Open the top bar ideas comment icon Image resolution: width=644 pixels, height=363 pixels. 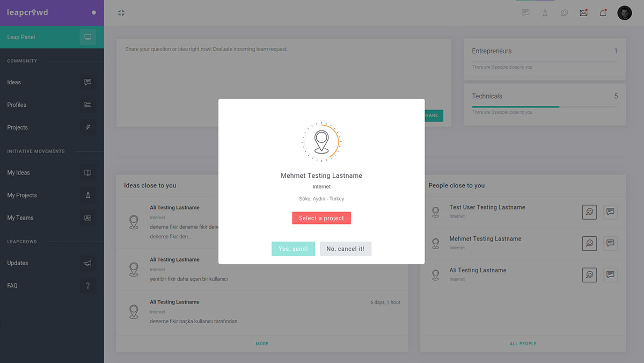pos(525,13)
